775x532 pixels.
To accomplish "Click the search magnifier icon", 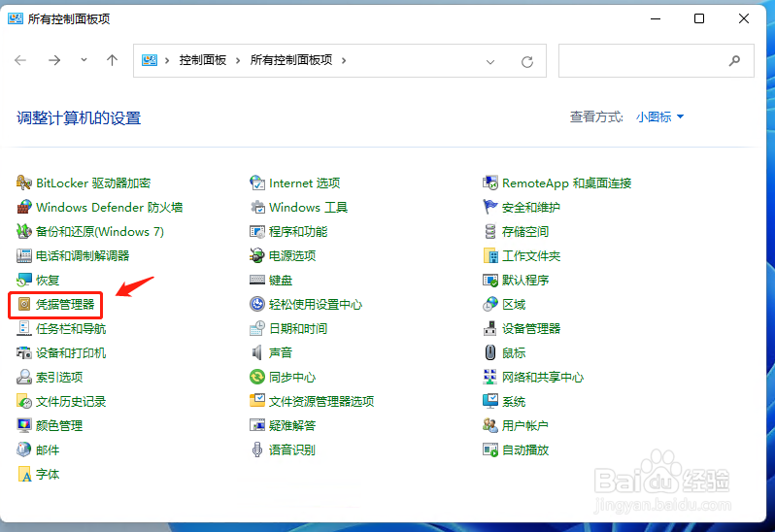I will (x=735, y=61).
